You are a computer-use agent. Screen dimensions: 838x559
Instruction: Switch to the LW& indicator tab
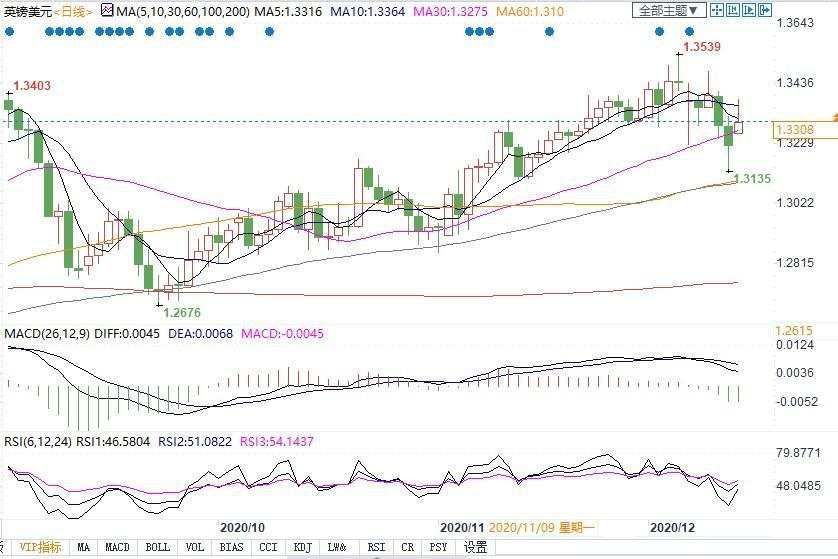(x=337, y=547)
